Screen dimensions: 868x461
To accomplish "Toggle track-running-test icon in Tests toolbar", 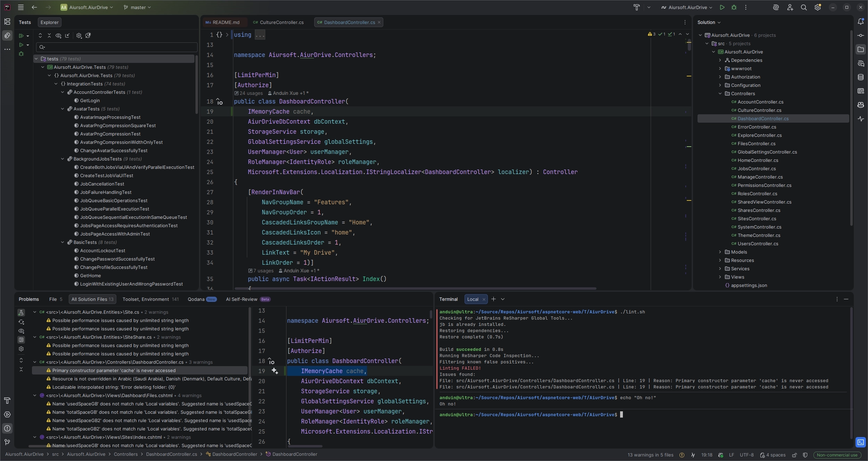I will point(67,35).
